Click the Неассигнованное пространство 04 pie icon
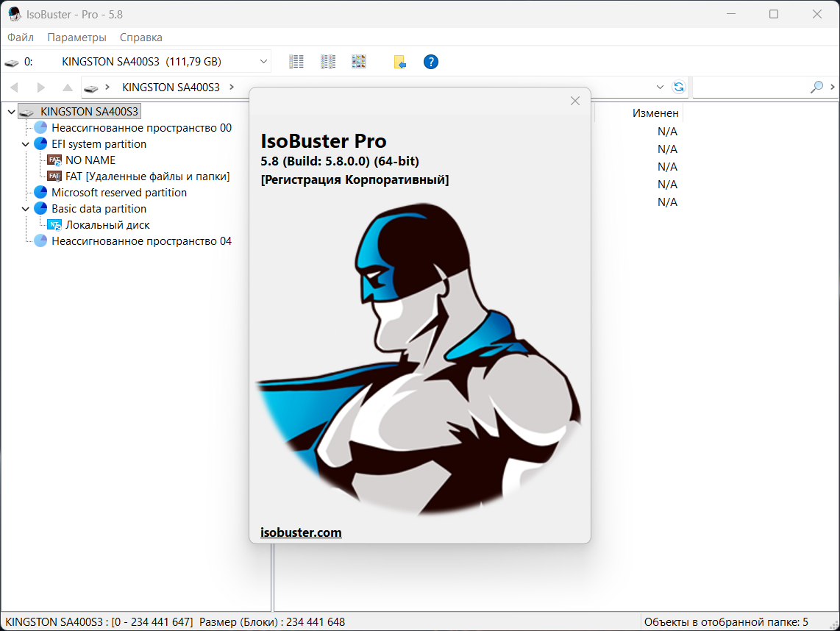 point(40,241)
